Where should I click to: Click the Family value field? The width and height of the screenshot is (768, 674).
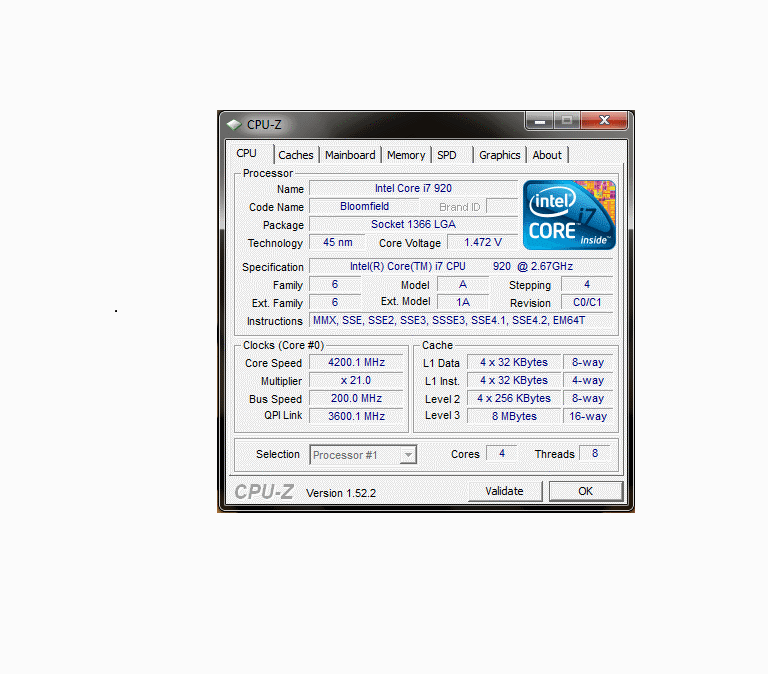[x=335, y=285]
